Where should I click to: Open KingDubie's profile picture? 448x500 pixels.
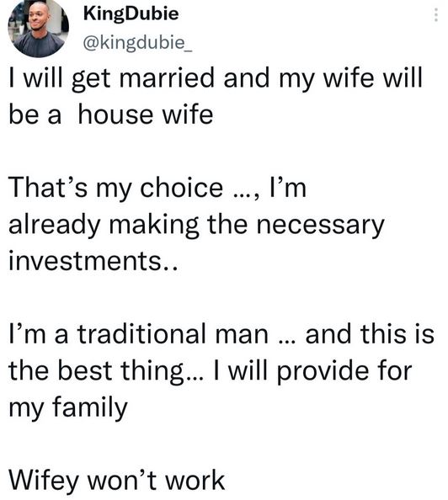[x=38, y=28]
